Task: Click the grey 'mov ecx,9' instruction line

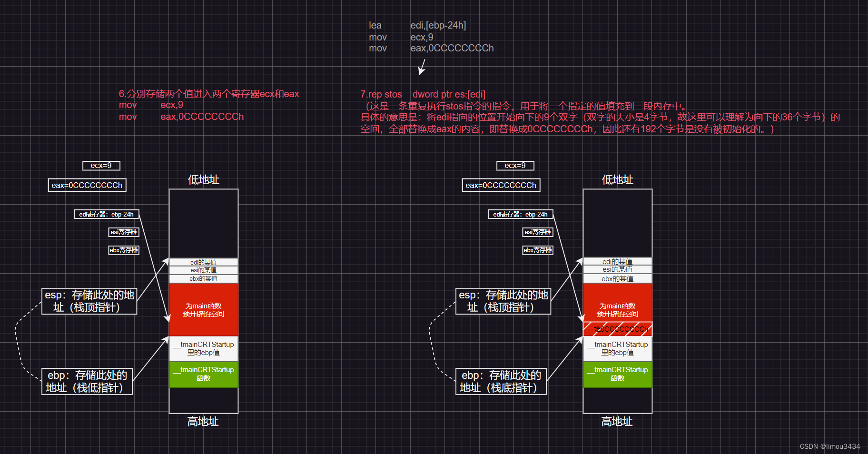Action: pos(401,37)
